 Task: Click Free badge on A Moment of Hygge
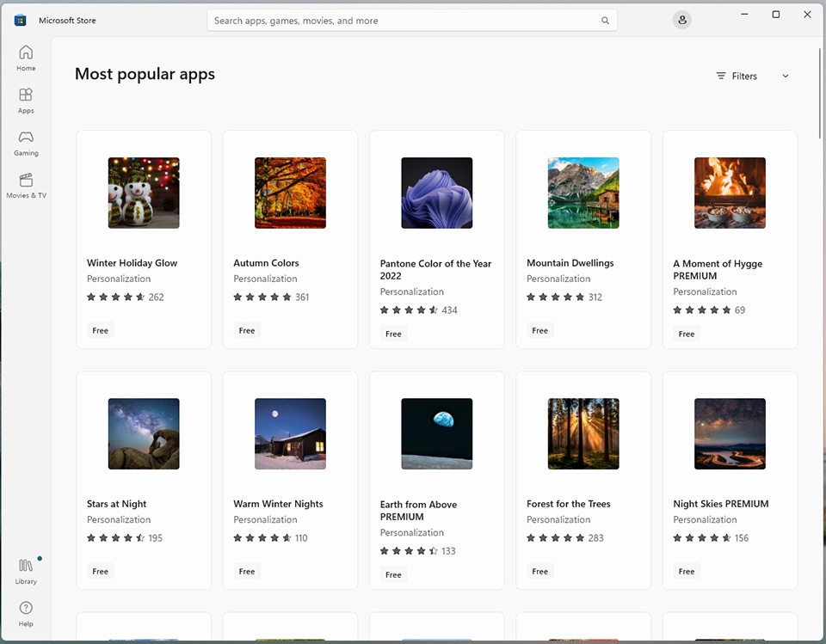point(687,334)
